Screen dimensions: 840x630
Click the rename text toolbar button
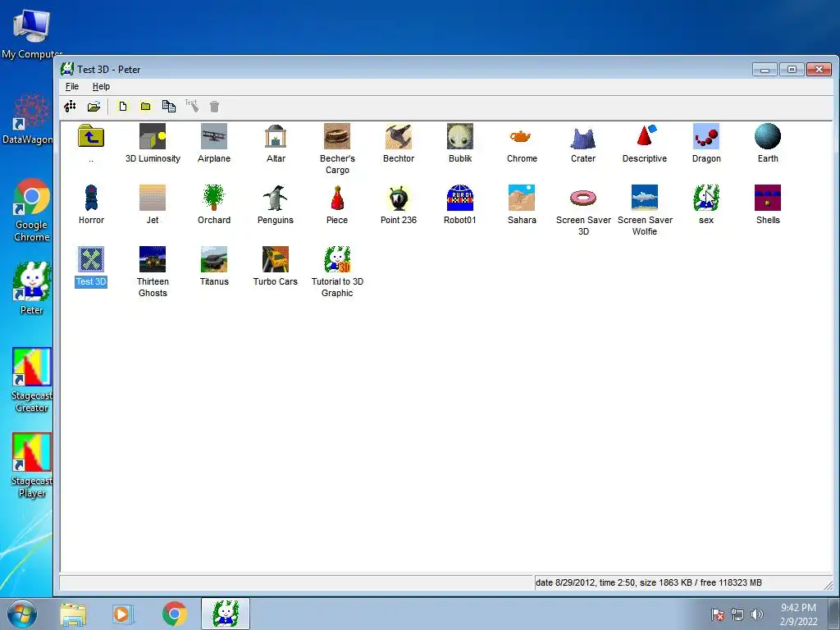(x=192, y=106)
